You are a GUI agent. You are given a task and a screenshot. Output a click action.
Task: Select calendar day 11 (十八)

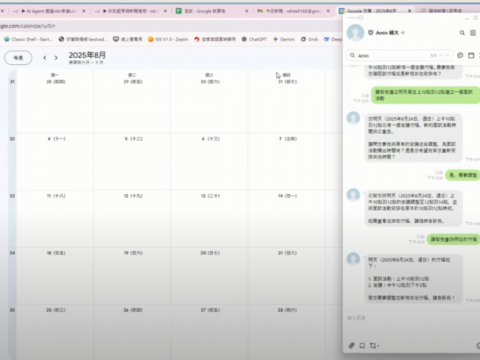click(x=56, y=196)
